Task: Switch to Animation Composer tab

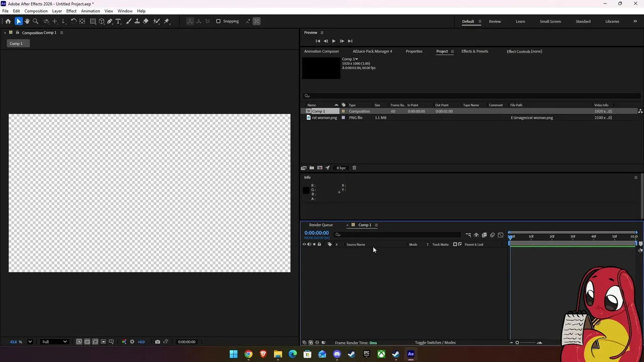Action: [x=321, y=51]
